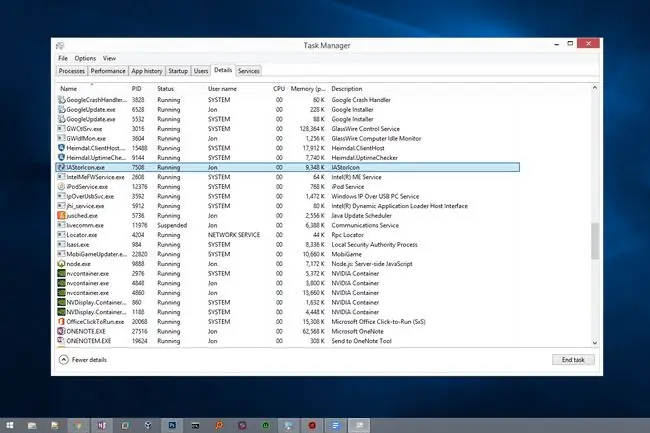Click the NVDisplay.Container icon for PID 860
This screenshot has width=650, height=433.
(61, 302)
